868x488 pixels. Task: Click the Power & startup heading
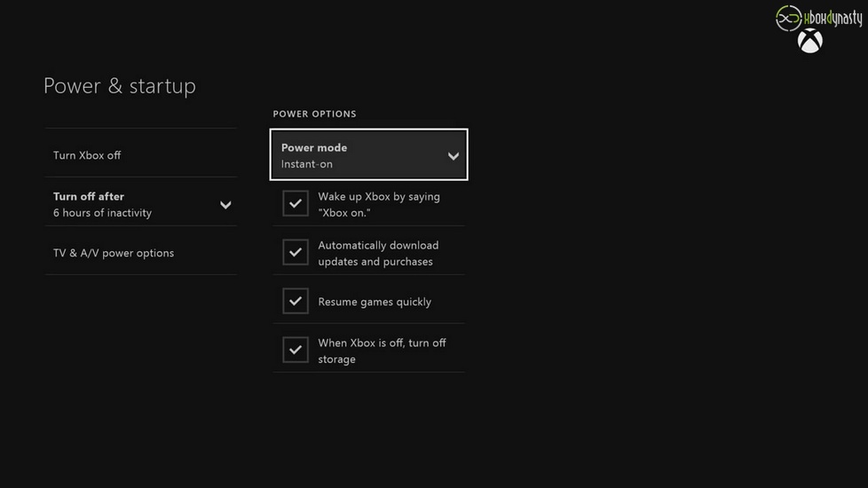120,86
